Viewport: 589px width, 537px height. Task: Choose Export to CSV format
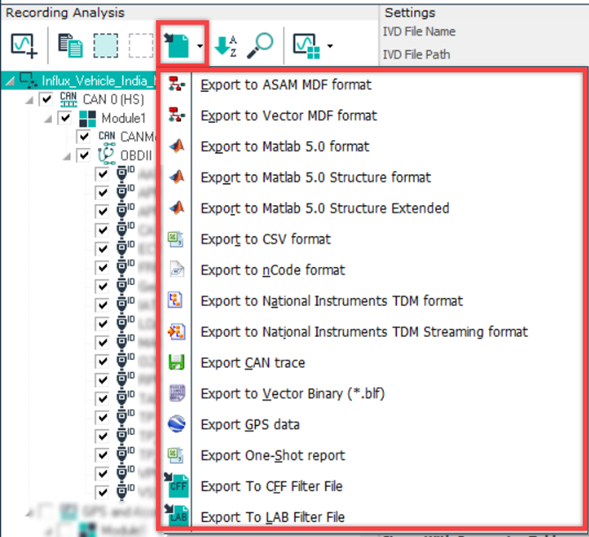pos(266,239)
